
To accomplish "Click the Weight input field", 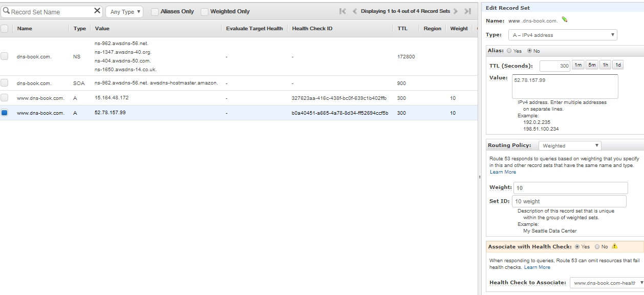I will [x=570, y=188].
